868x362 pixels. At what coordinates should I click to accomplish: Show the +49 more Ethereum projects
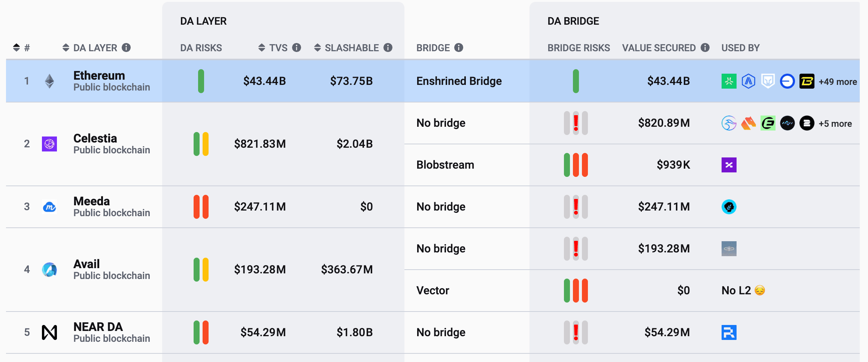pos(838,82)
